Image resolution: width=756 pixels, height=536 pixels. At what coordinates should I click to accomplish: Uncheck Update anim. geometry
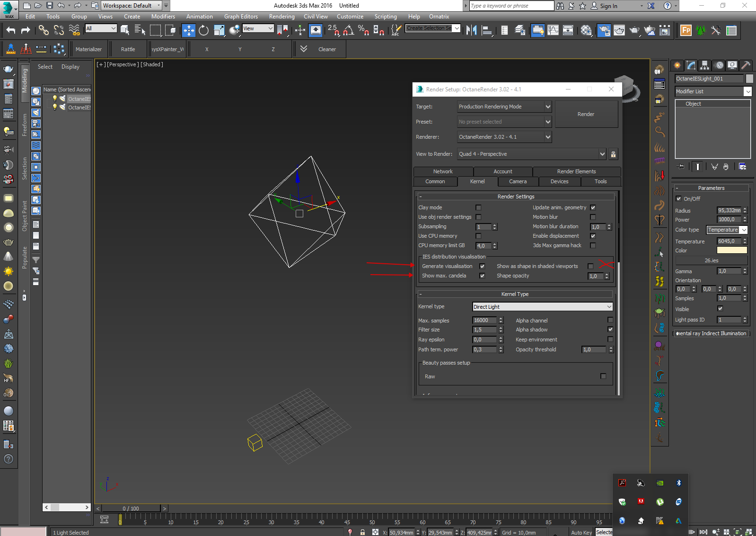[x=593, y=207]
